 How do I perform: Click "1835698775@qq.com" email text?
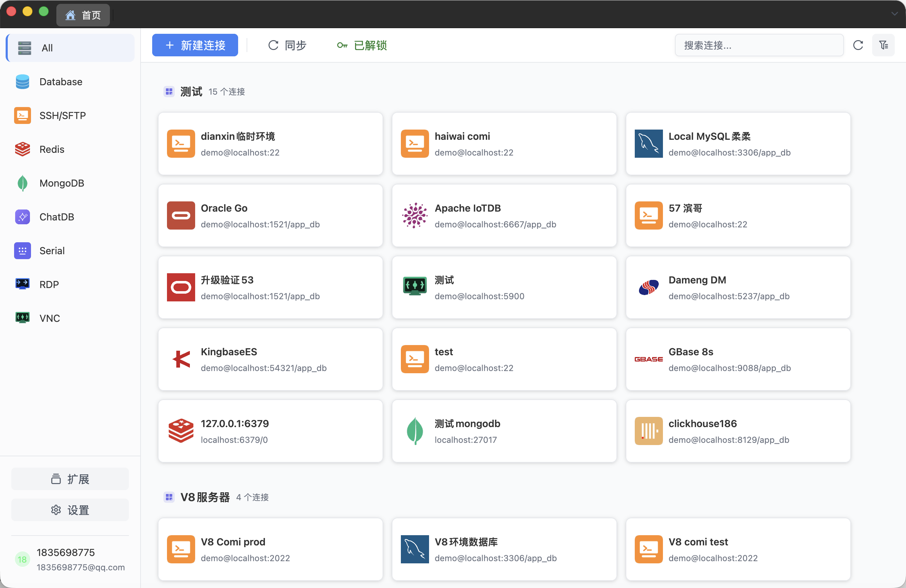(81, 568)
